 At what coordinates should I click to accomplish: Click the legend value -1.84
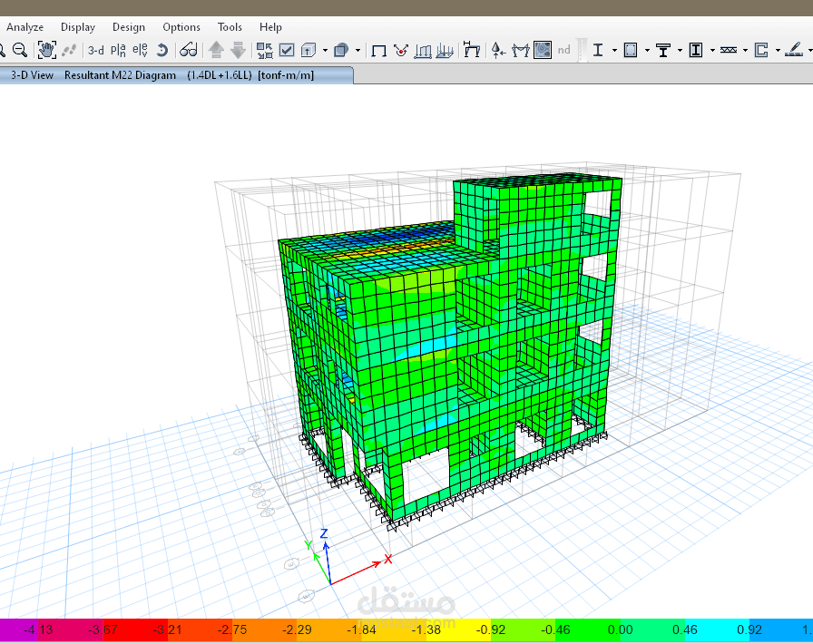click(x=361, y=630)
